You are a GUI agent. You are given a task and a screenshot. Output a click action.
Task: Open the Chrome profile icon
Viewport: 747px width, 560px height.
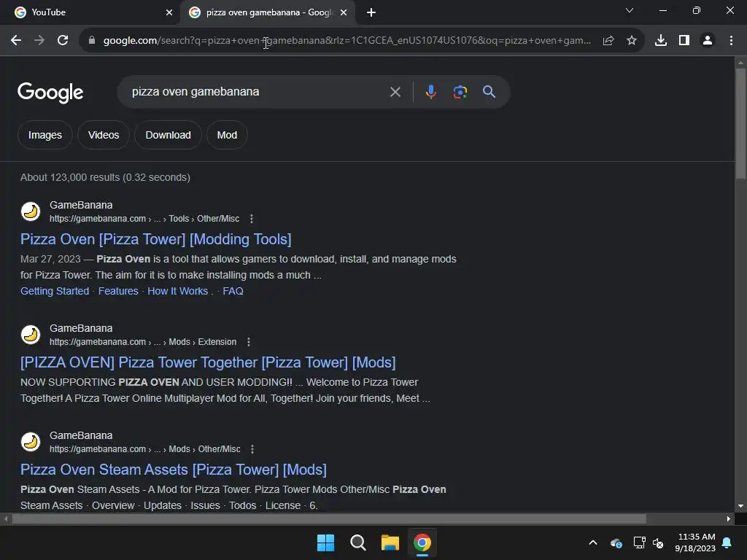(708, 41)
